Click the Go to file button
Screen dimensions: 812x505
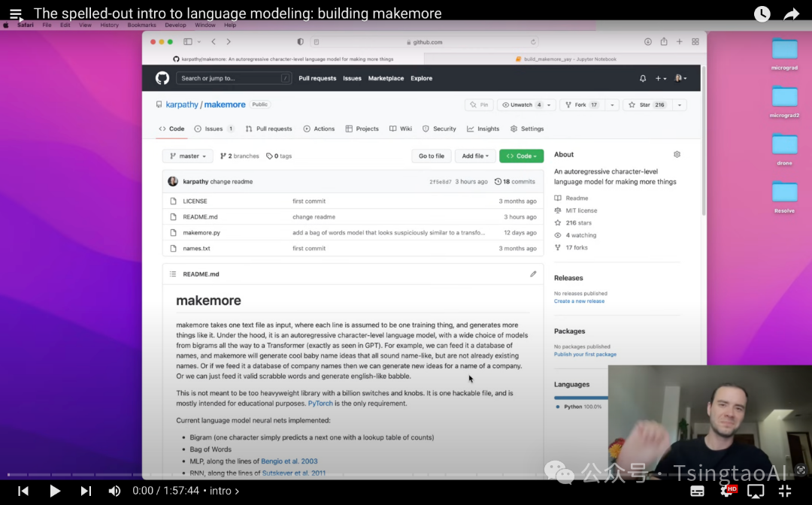[x=432, y=156]
